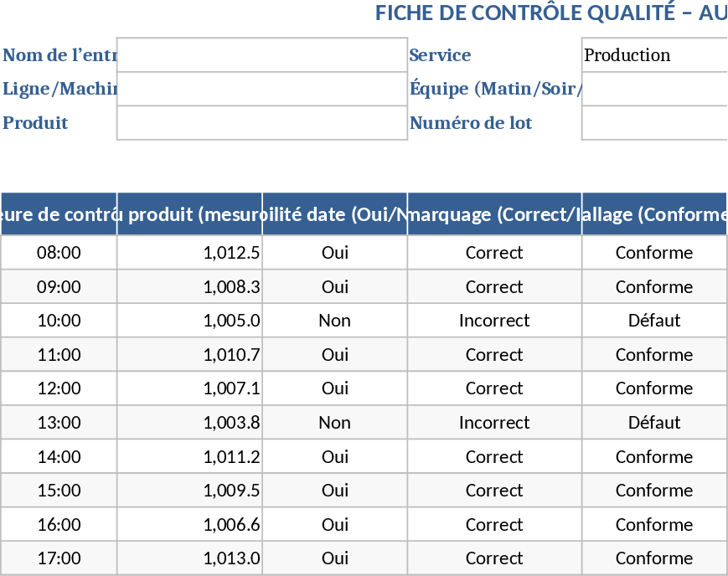
Task: Click the Incorrect cell for 13:00
Action: click(x=493, y=422)
